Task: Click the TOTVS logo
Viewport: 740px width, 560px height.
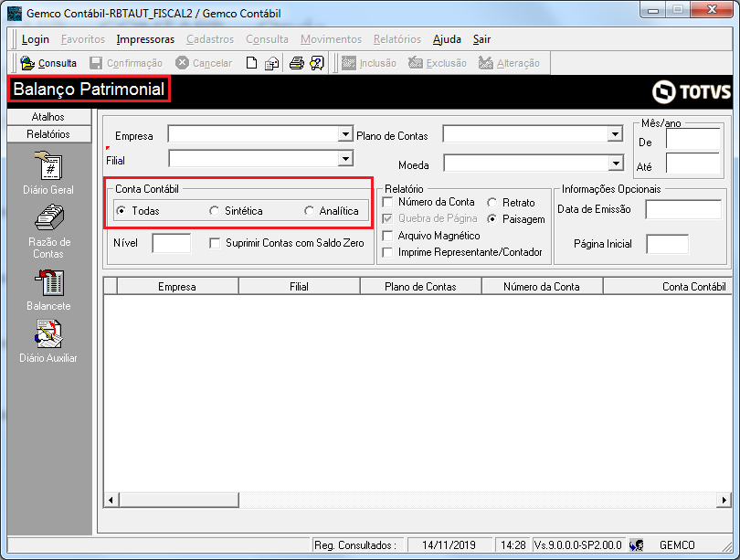Action: tap(691, 91)
